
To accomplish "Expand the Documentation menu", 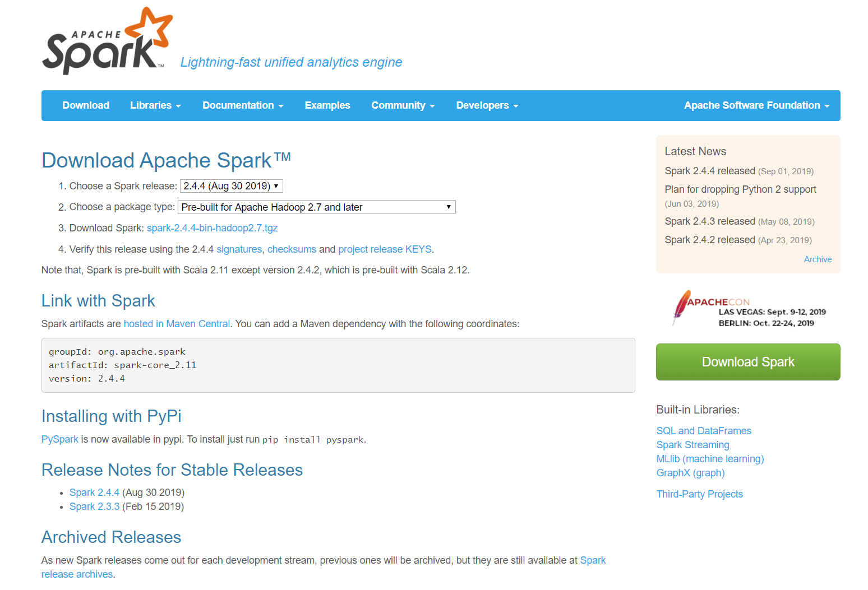I will 243,105.
